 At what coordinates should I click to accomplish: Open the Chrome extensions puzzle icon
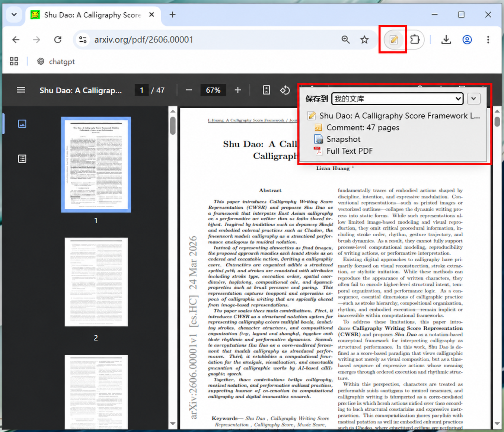(x=415, y=39)
